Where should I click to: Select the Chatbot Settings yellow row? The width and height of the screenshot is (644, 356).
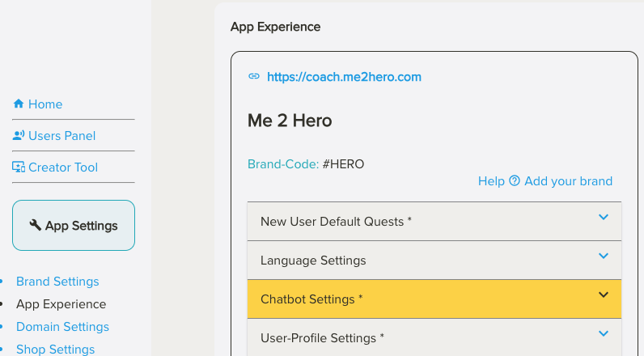pyautogui.click(x=405, y=299)
